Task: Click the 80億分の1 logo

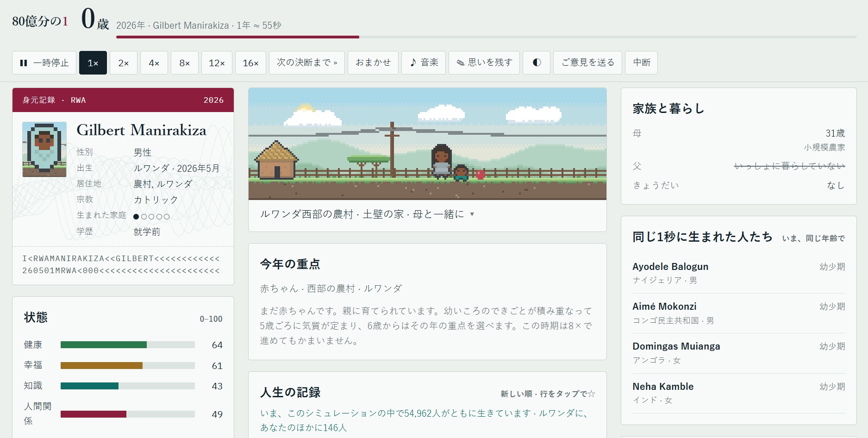Action: point(40,21)
